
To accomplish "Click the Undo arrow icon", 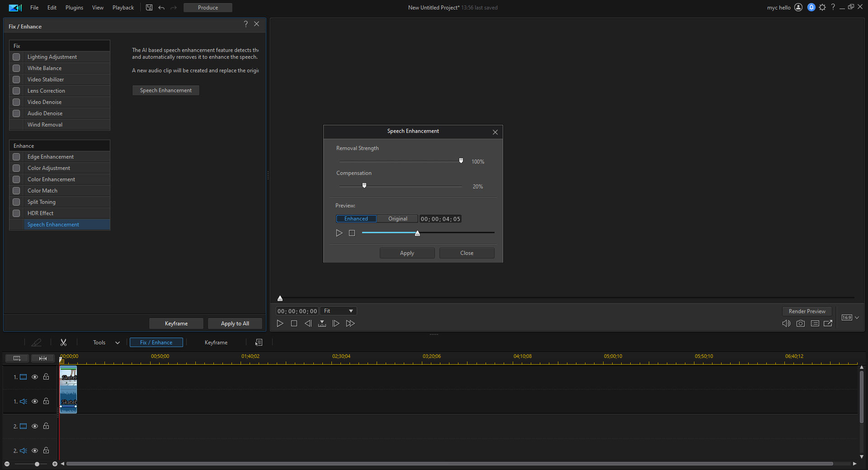I will pos(161,7).
